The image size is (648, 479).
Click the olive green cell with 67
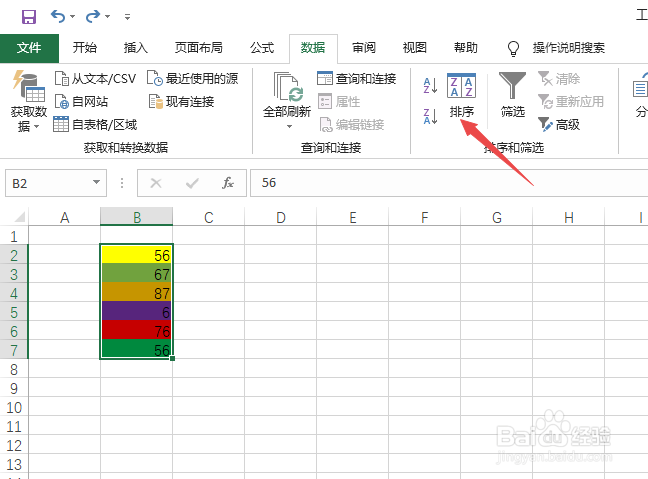click(136, 274)
